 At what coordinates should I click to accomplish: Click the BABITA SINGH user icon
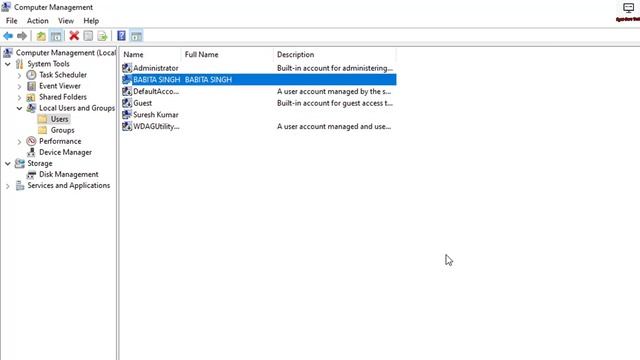pos(127,80)
